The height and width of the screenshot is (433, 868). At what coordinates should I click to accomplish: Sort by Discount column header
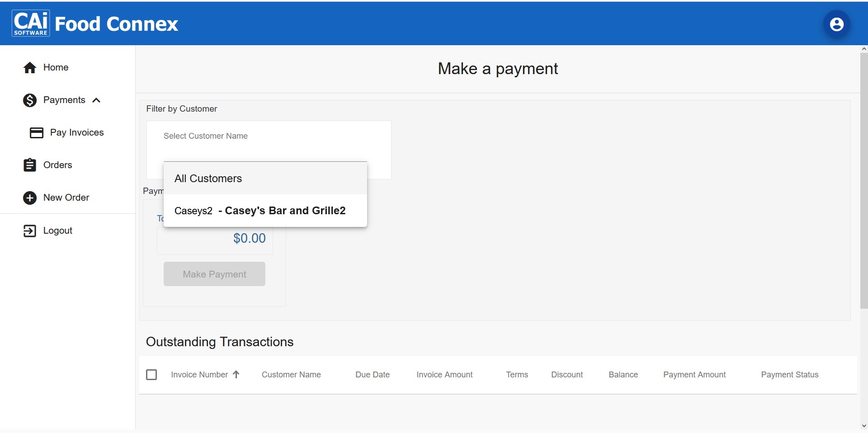point(567,375)
